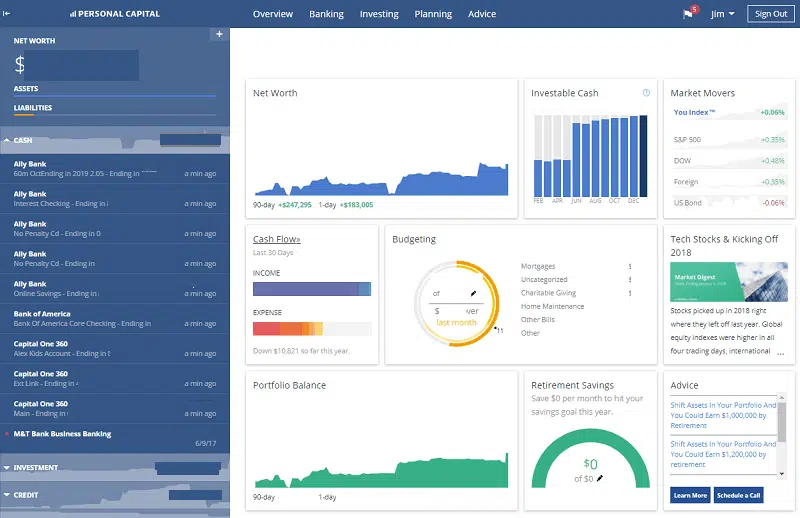Click the Sign Out button
Screen dimensions: 800x518
click(771, 14)
